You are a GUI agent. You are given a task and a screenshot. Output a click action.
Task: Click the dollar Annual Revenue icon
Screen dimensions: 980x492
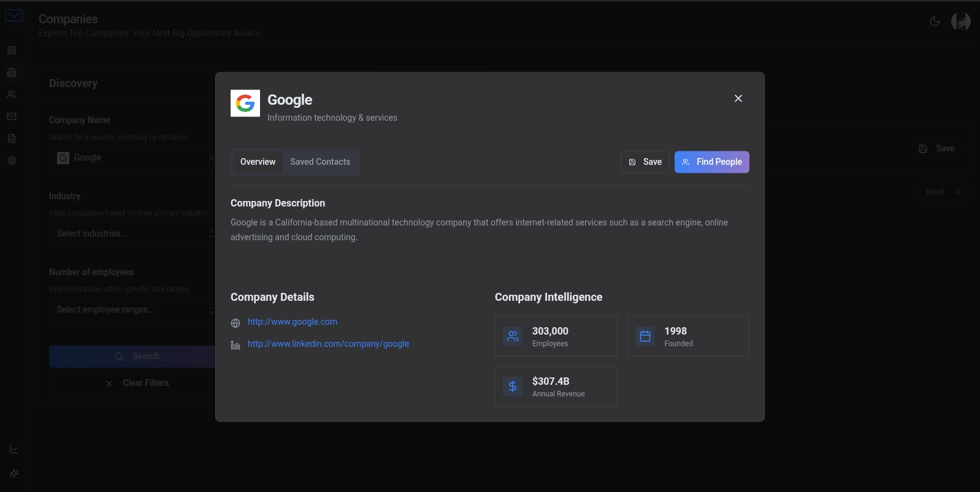coord(513,386)
